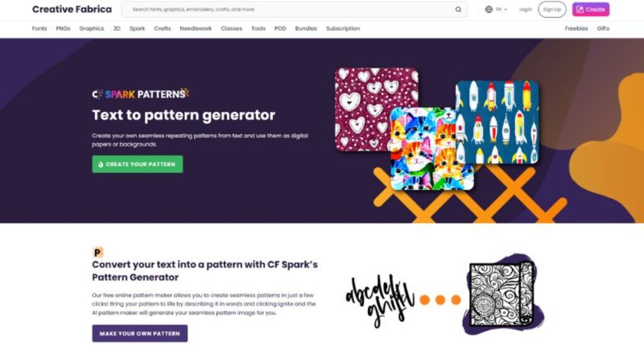Open the Gifts link
The image size is (644, 362).
coord(603,28)
